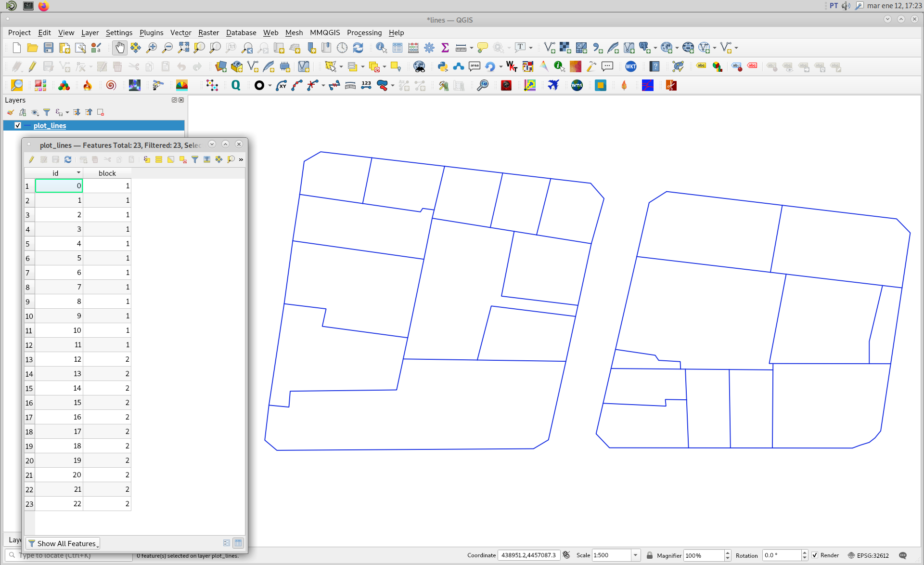Open filter legend by expression dropdown arrow
The width and height of the screenshot is (924, 565).
pos(67,112)
